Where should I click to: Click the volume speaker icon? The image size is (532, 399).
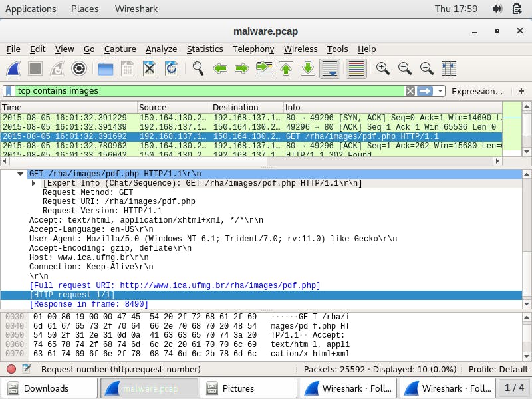[x=497, y=9]
